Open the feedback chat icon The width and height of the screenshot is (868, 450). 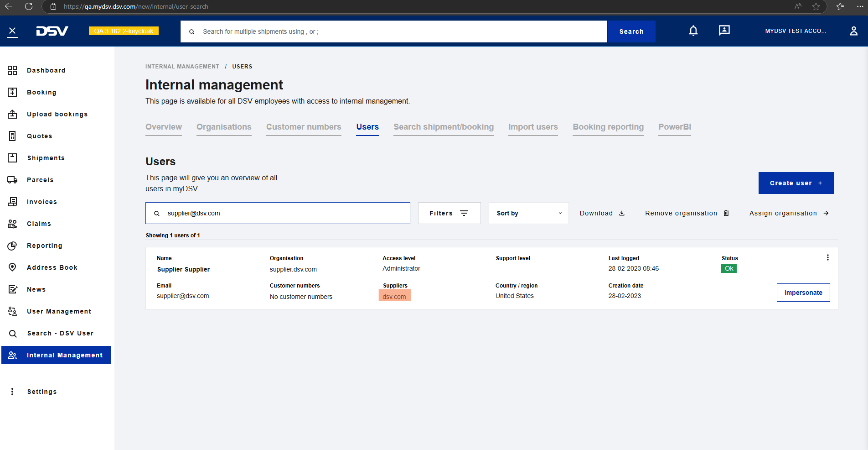[724, 31]
